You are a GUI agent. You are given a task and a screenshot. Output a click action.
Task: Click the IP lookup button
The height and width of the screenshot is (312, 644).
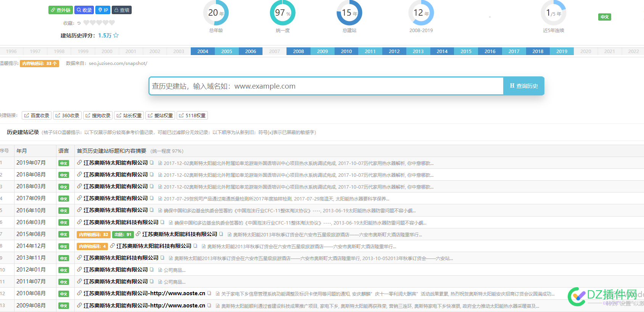(x=103, y=10)
